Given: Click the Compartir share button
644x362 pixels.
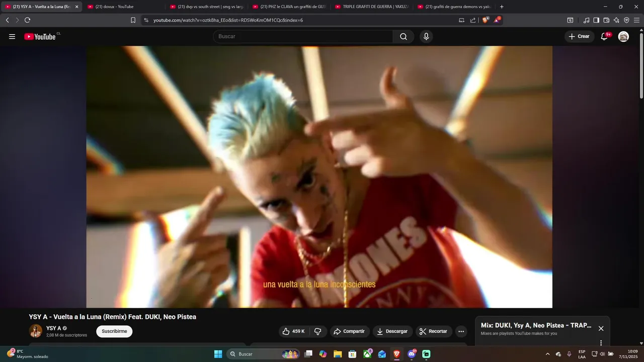Looking at the screenshot, I should tap(350, 331).
